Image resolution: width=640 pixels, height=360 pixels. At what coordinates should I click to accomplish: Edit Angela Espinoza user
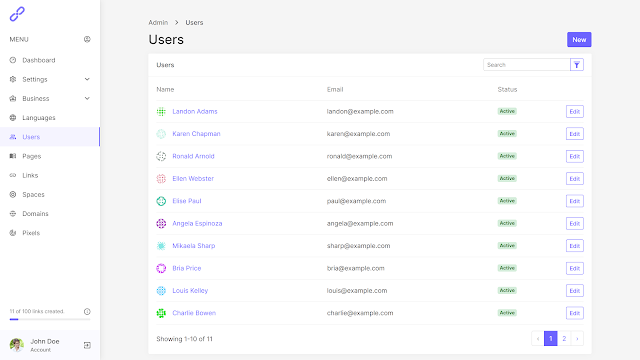pyautogui.click(x=575, y=223)
